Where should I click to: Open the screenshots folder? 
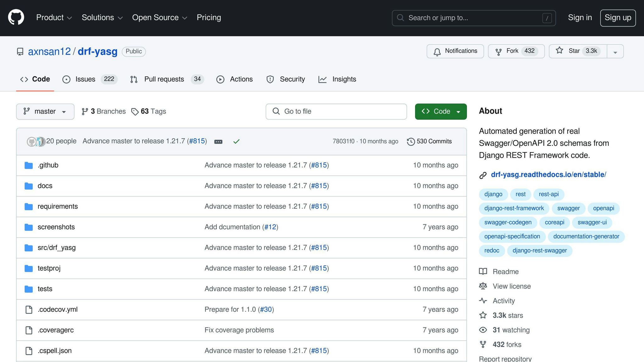click(56, 227)
